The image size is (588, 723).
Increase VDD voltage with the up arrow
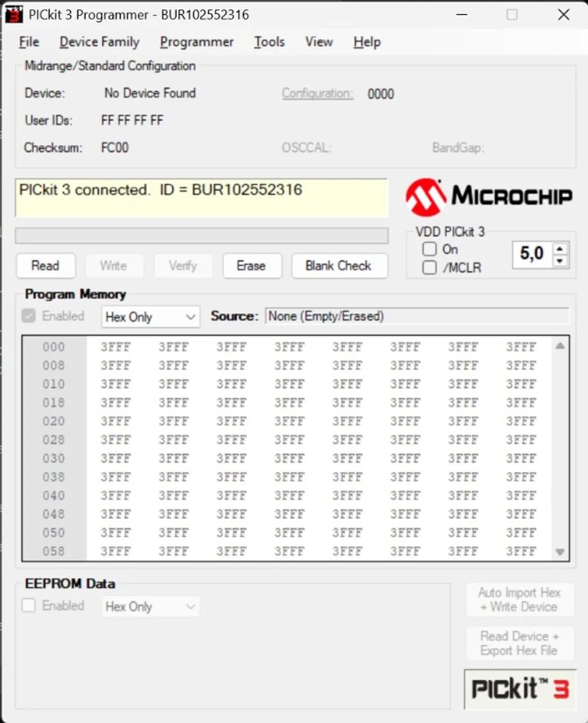pyautogui.click(x=559, y=249)
